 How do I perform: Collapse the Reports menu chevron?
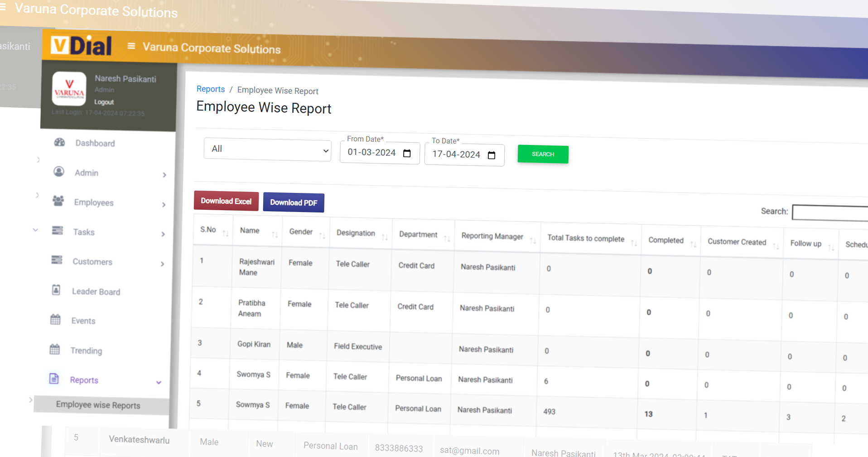[159, 382]
